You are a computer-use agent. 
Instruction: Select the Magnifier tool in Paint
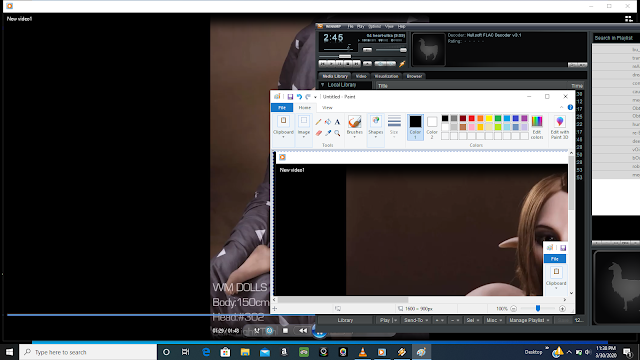coord(337,133)
